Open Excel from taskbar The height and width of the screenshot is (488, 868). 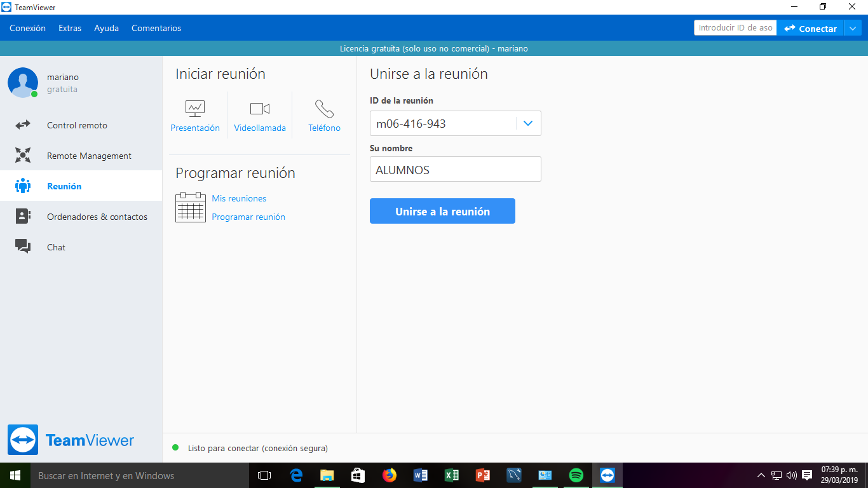coord(452,475)
